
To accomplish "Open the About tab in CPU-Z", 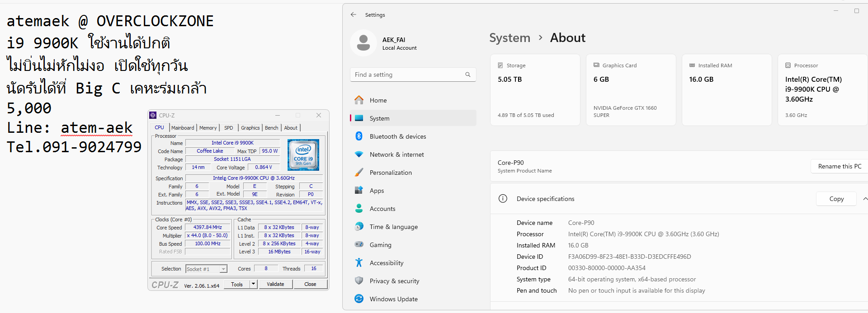I will tap(291, 128).
